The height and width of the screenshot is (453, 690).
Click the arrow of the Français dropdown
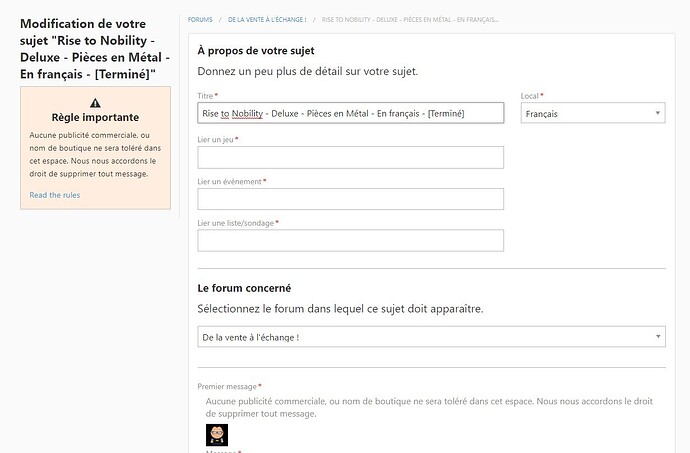[x=657, y=113]
